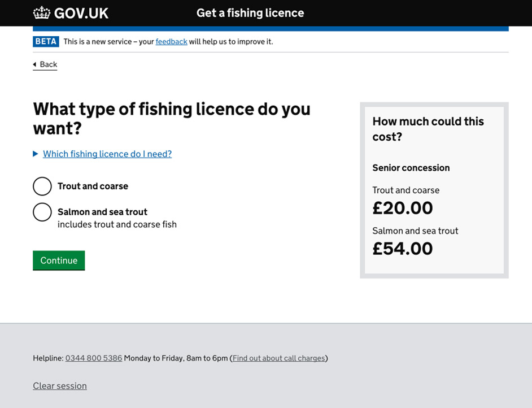Image resolution: width=532 pixels, height=408 pixels.
Task: Click the BETA phase banner badge
Action: click(x=45, y=41)
